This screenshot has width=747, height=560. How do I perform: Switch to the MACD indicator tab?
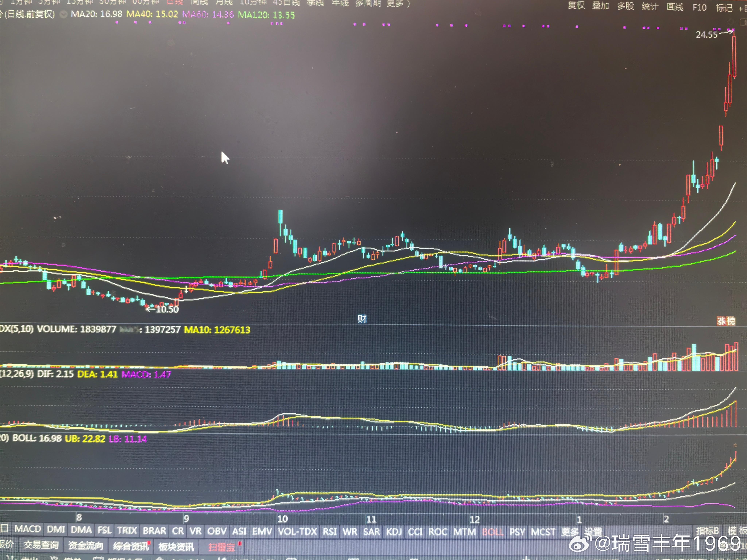(x=28, y=529)
